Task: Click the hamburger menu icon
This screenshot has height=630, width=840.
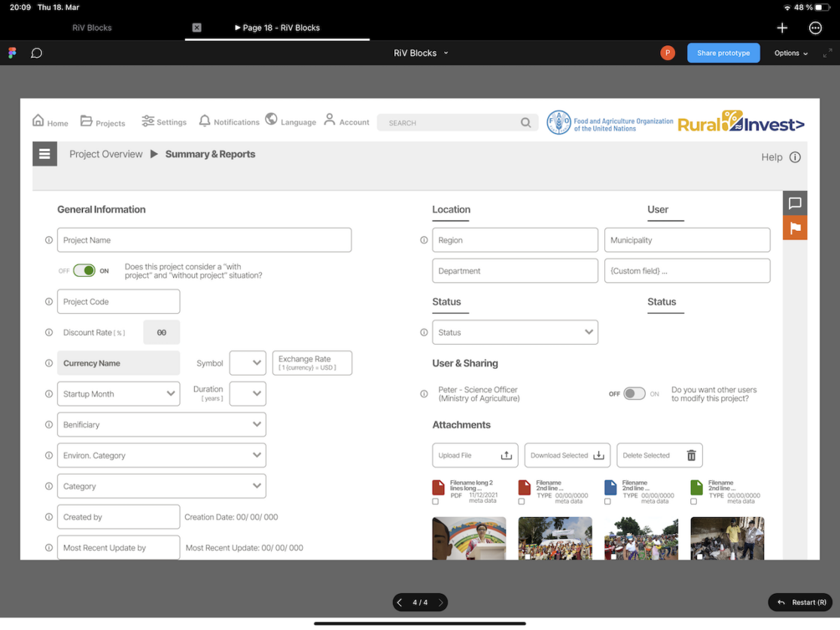Action: (x=44, y=154)
